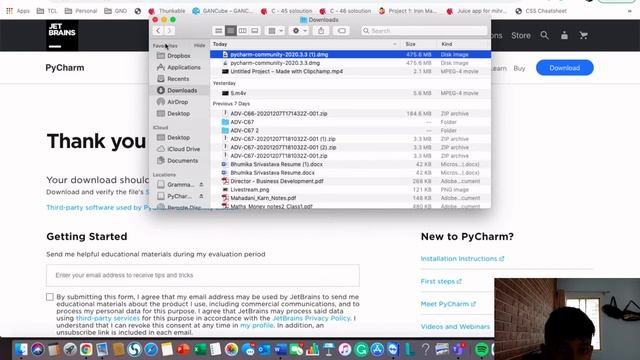Click the JetBrains site search magnifier icon

(544, 36)
